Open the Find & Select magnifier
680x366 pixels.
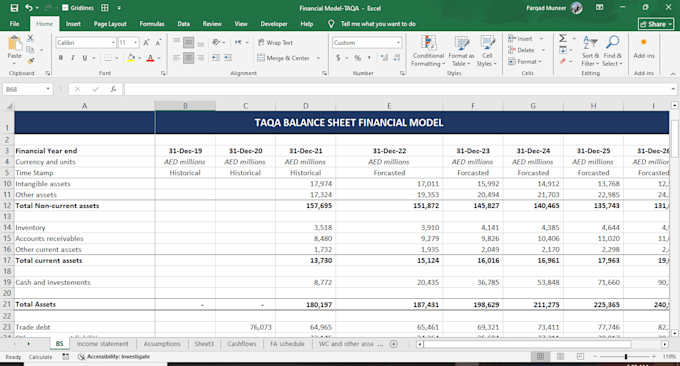coord(612,43)
